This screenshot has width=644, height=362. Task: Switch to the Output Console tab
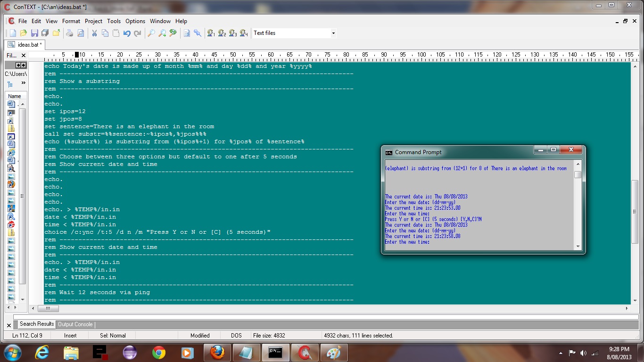click(x=75, y=324)
